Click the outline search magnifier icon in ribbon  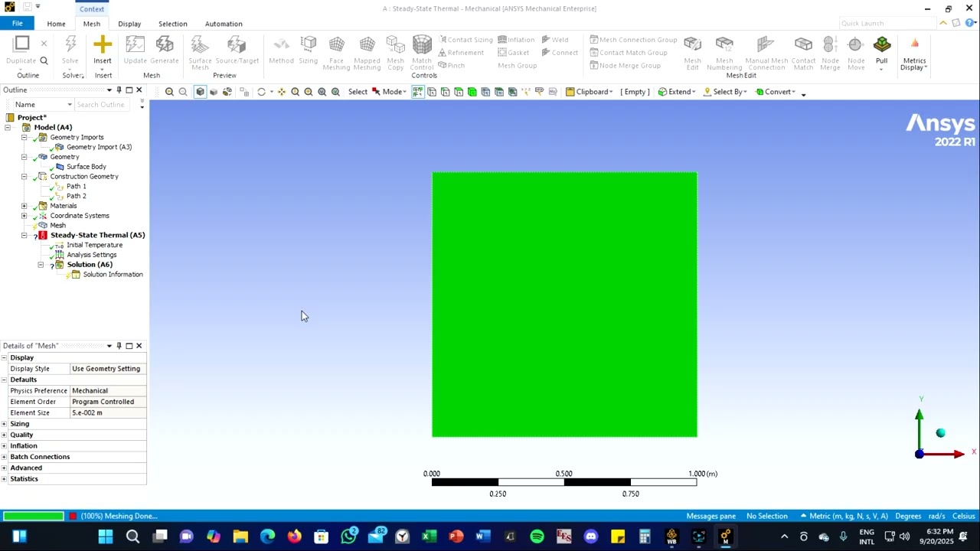pyautogui.click(x=44, y=60)
